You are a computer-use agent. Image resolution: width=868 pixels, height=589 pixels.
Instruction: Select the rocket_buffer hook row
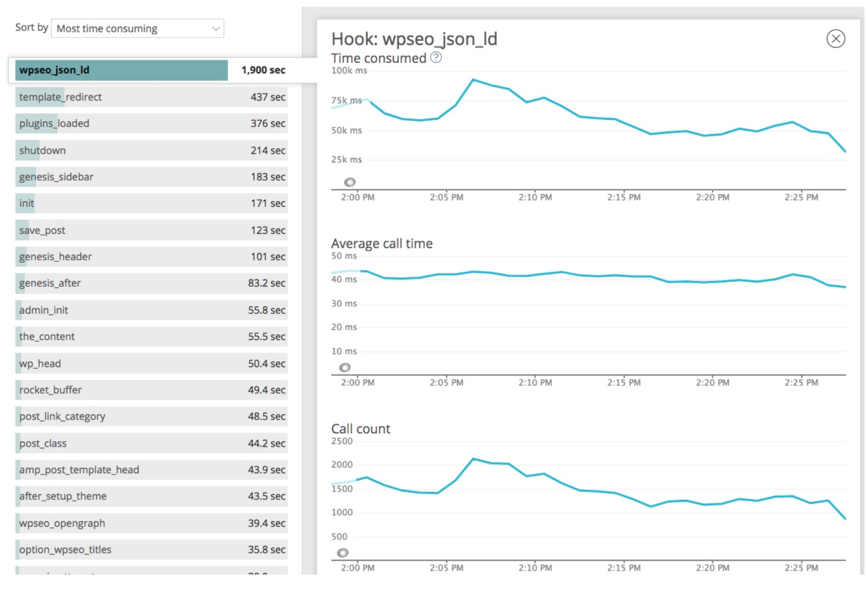151,390
